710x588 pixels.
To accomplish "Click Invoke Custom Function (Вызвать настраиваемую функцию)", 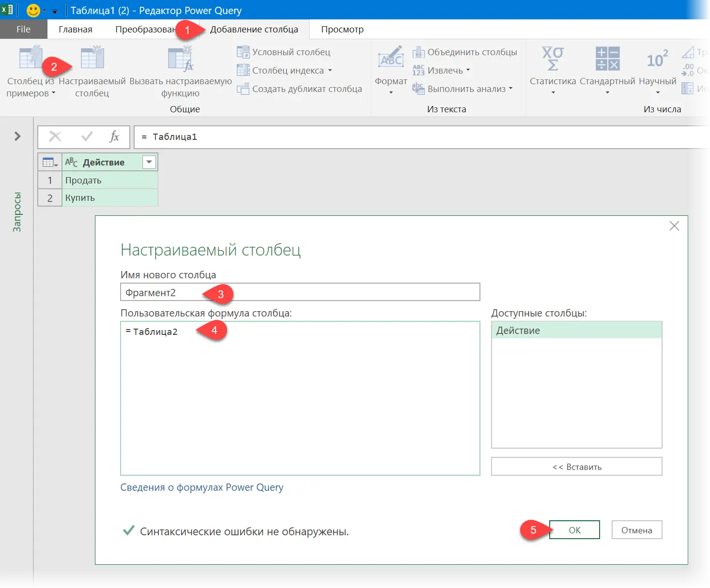I will coord(181,72).
